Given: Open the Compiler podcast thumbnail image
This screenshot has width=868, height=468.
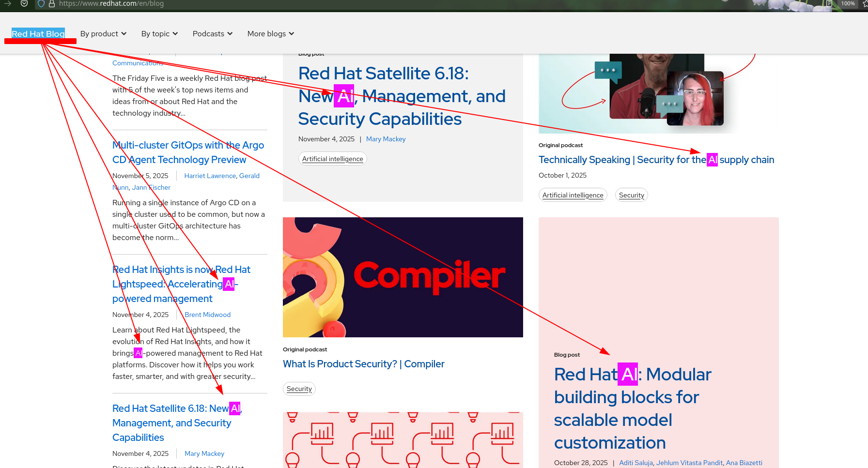Looking at the screenshot, I should [x=403, y=277].
